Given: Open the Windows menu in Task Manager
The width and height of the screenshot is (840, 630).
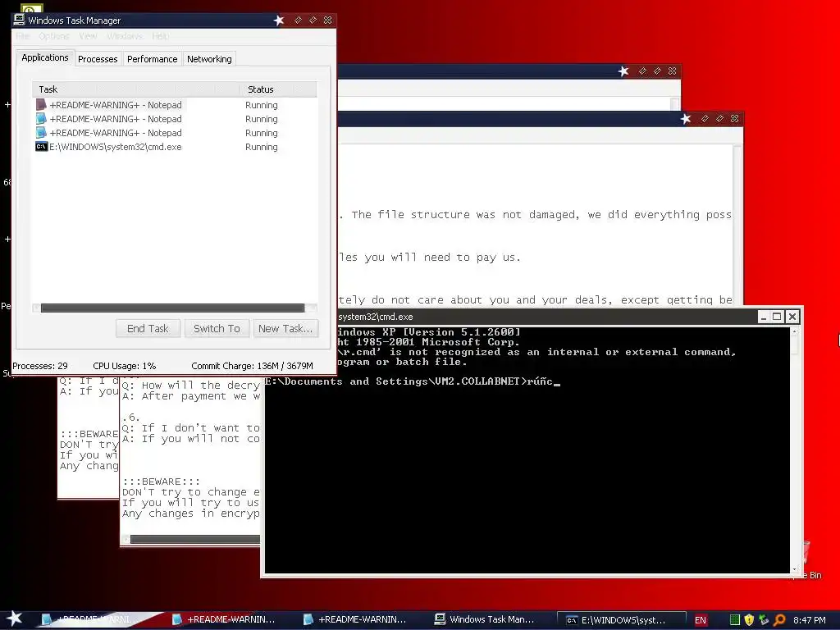Looking at the screenshot, I should 125,36.
